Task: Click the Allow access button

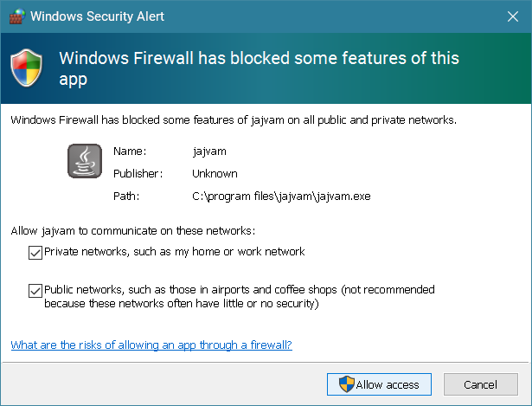Action: click(380, 384)
